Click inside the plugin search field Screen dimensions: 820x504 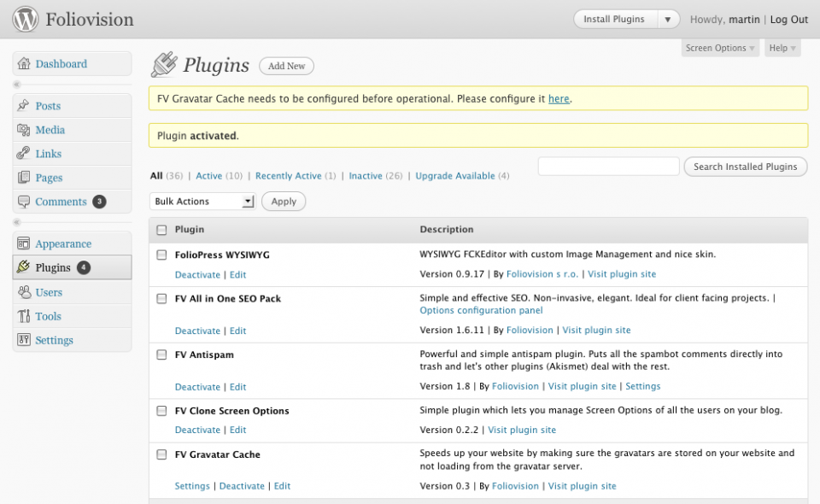click(609, 167)
